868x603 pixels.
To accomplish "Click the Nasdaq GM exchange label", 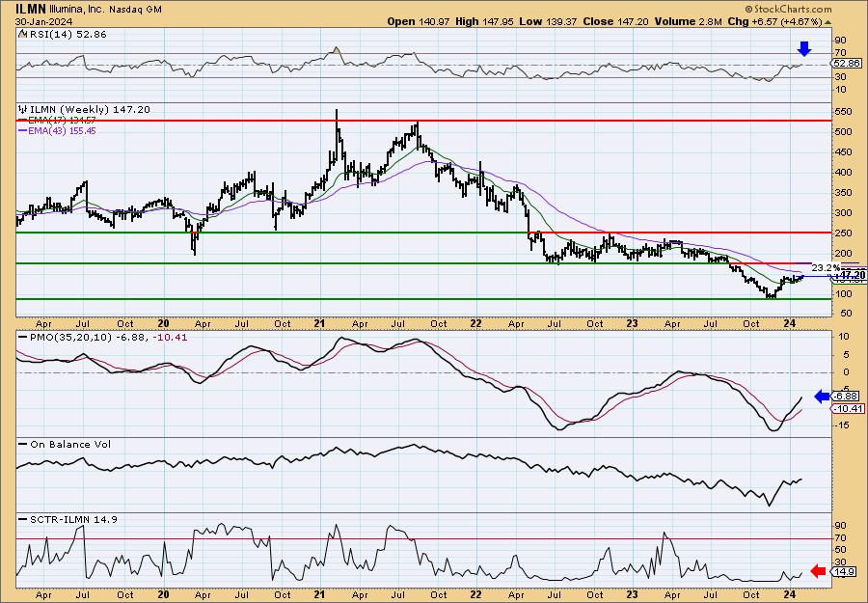I will point(136,9).
